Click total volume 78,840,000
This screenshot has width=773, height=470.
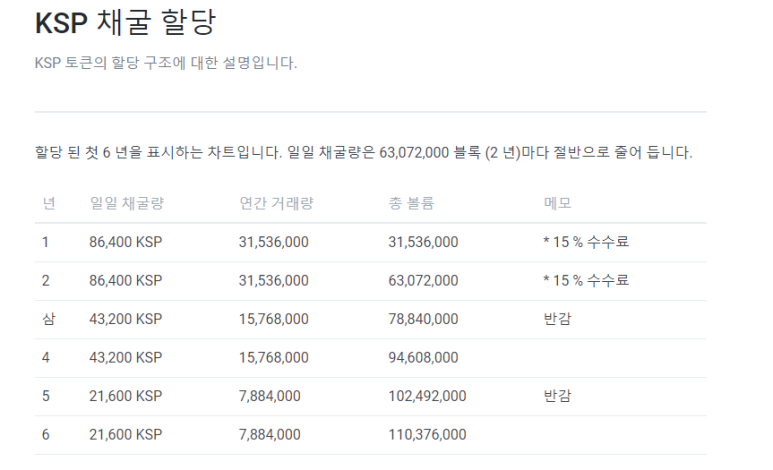point(423,319)
